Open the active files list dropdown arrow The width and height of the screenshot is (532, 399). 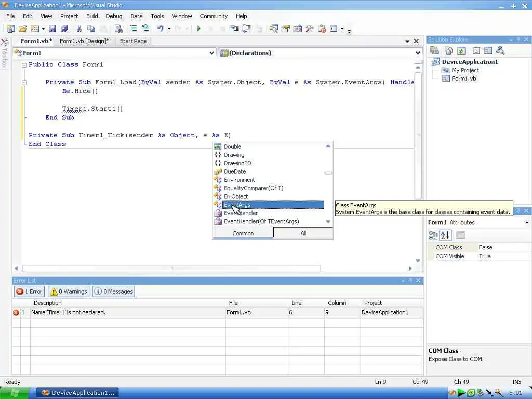pyautogui.click(x=407, y=41)
